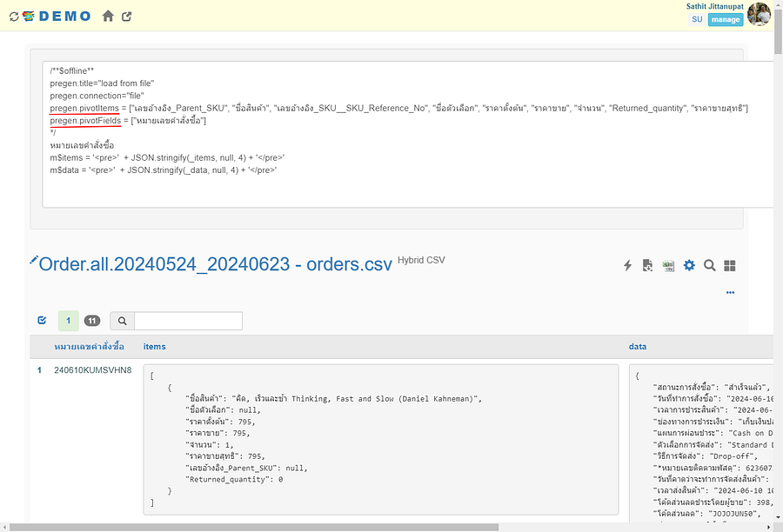The height and width of the screenshot is (532, 783).
Task: Open the user profile avatar picture
Action: click(759, 14)
